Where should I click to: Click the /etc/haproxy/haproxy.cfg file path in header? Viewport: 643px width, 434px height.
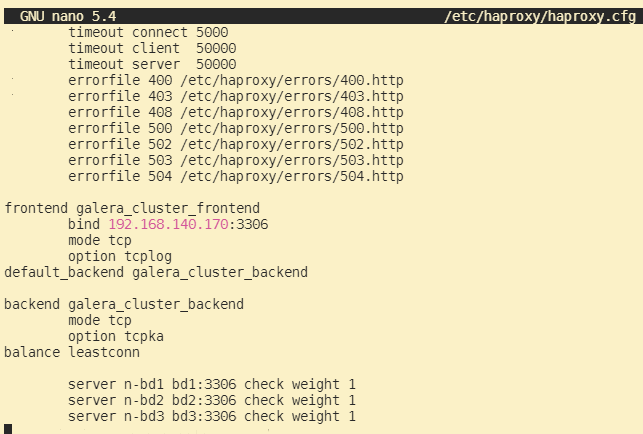pyautogui.click(x=541, y=16)
